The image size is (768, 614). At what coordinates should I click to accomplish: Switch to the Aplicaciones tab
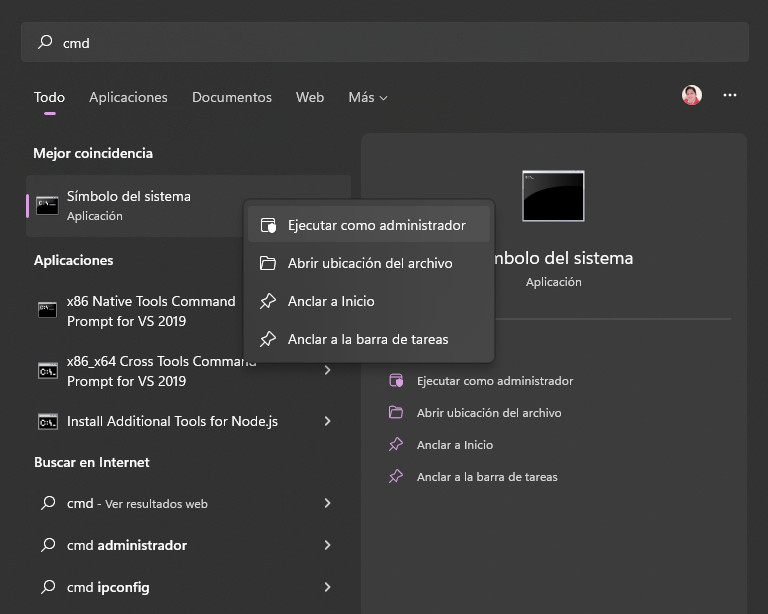point(128,97)
